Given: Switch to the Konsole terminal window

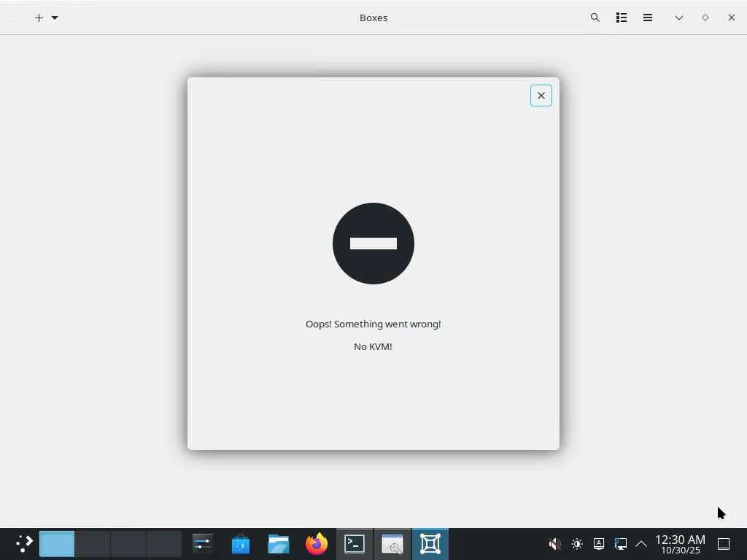Looking at the screenshot, I should pyautogui.click(x=355, y=544).
